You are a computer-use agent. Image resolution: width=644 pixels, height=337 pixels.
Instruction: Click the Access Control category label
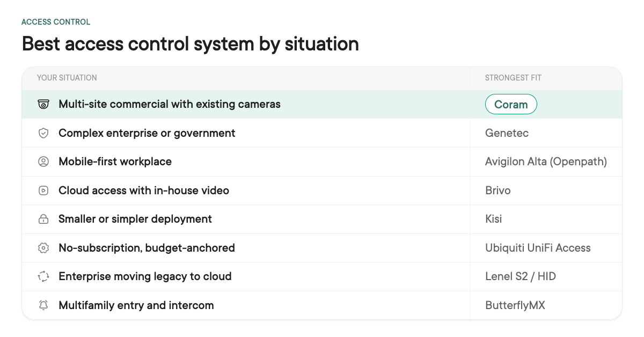tap(56, 22)
